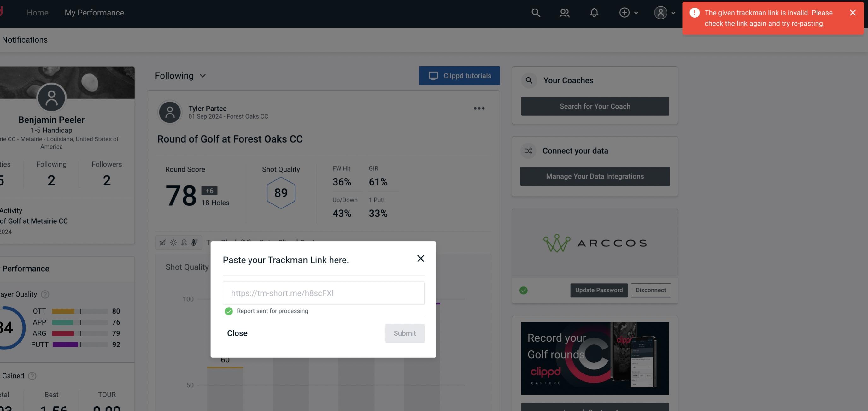The image size is (868, 411).
Task: Click the notifications bell icon
Action: [594, 12]
